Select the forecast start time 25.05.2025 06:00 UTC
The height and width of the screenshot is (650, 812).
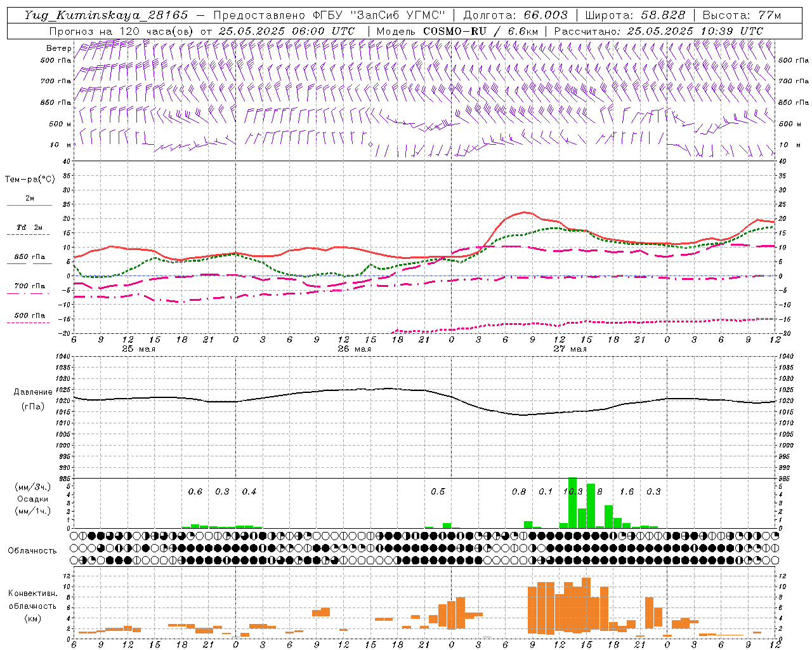[286, 31]
